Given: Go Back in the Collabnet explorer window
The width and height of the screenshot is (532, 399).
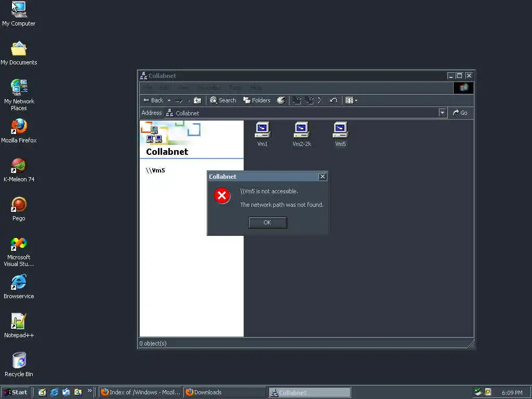Looking at the screenshot, I should (153, 100).
